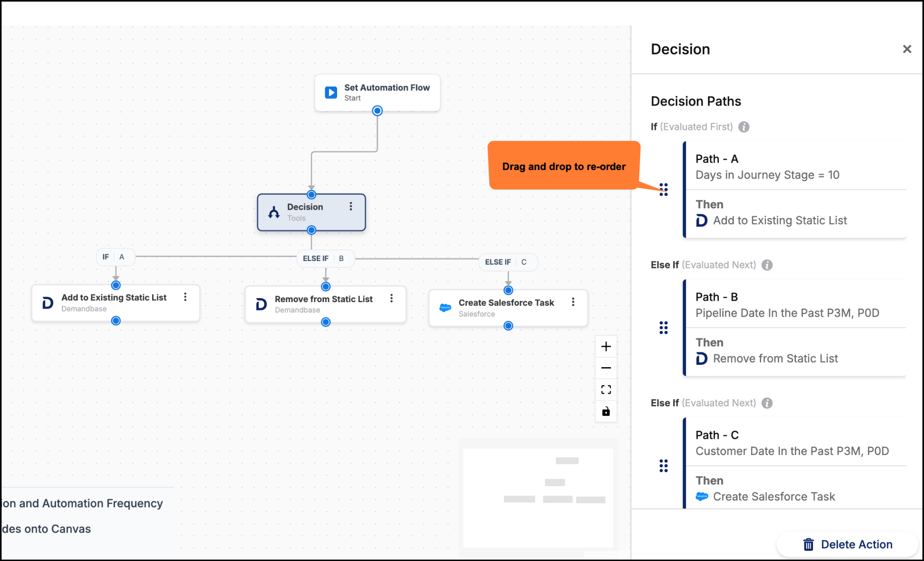Click Decision node bottom connector dot

coord(311,230)
